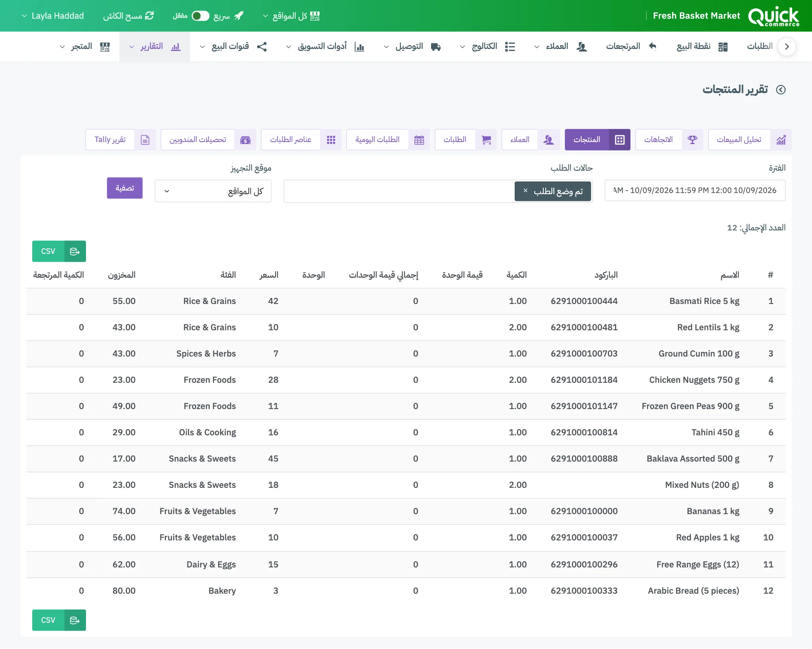Expand the العملاء nav menu
812x649 pixels.
tap(560, 47)
